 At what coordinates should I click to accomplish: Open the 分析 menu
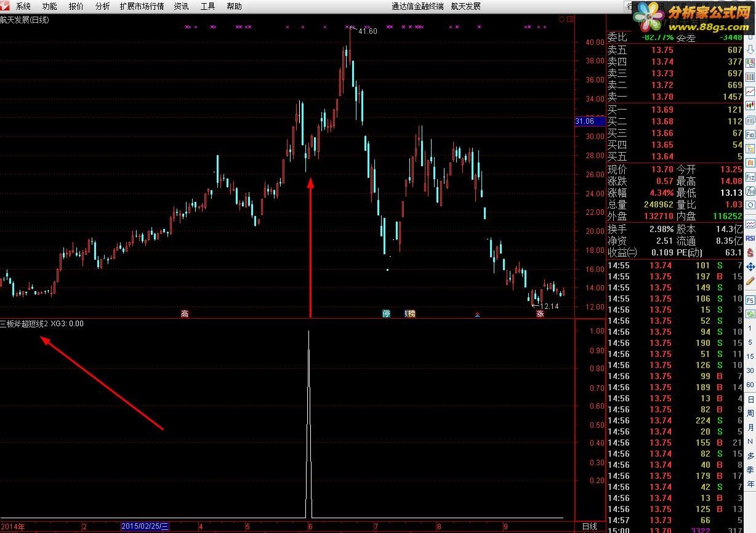(103, 6)
